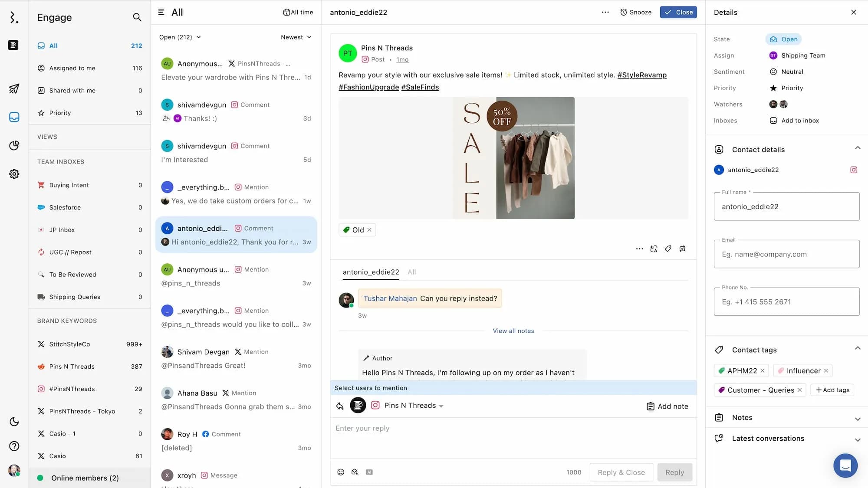Click the tag icon below the post
Viewport: 868px width, 488px height.
[668, 249]
